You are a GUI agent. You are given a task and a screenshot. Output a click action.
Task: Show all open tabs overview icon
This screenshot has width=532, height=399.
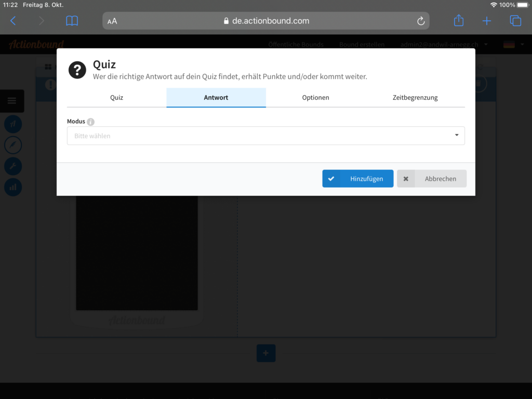pos(515,21)
